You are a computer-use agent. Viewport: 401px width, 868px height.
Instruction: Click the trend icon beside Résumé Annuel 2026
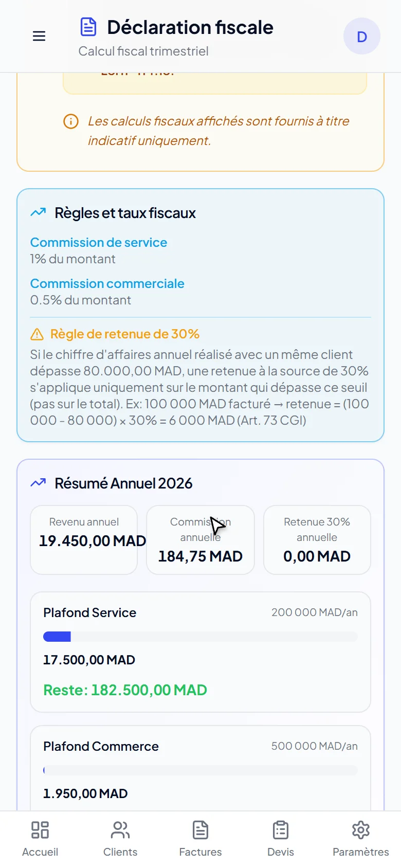pos(38,483)
